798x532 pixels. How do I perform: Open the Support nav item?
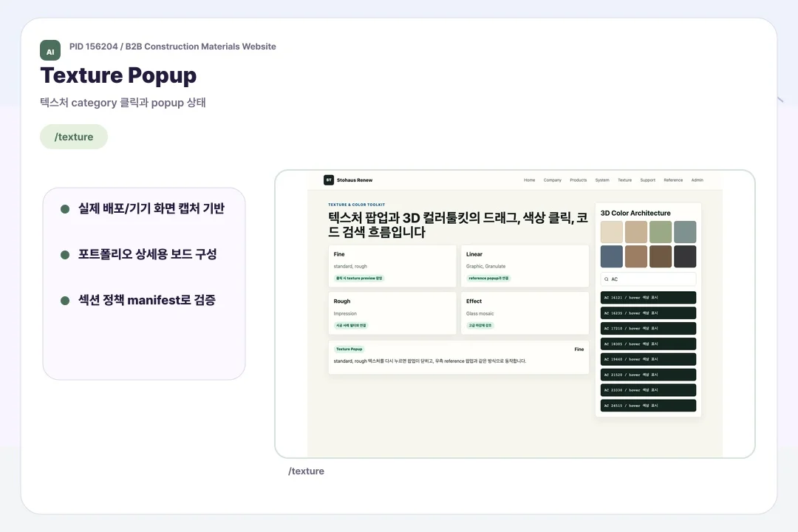(648, 180)
